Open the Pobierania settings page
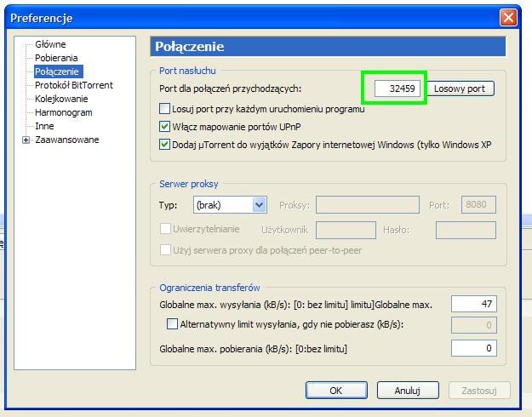The width and height of the screenshot is (532, 417). pyautogui.click(x=56, y=58)
